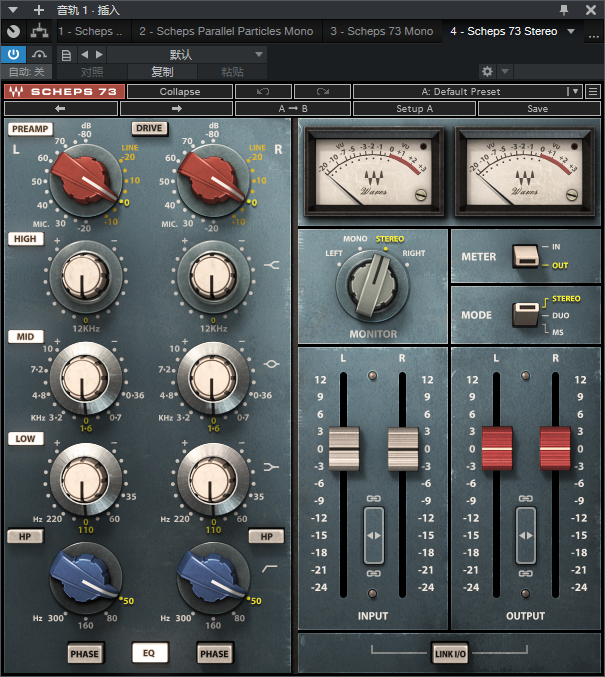Toggle the MODE stereo/duo/MS switch
Image resolution: width=605 pixels, height=677 pixels.
pos(526,315)
